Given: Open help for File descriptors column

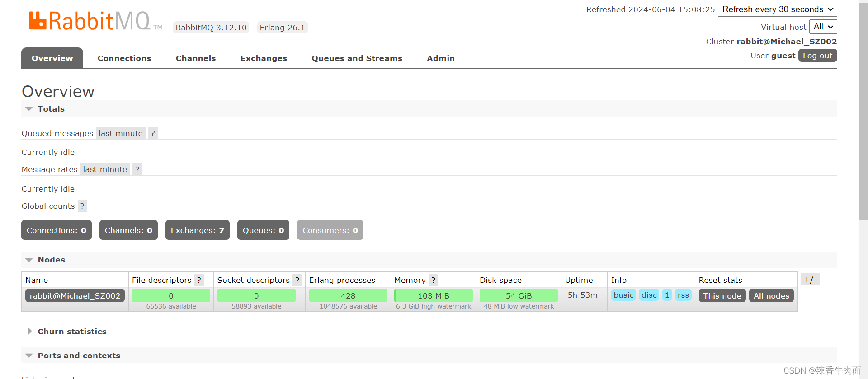Looking at the screenshot, I should click(x=199, y=280).
